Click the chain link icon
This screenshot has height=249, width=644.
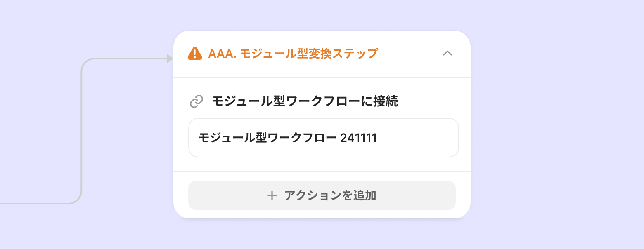point(197,101)
